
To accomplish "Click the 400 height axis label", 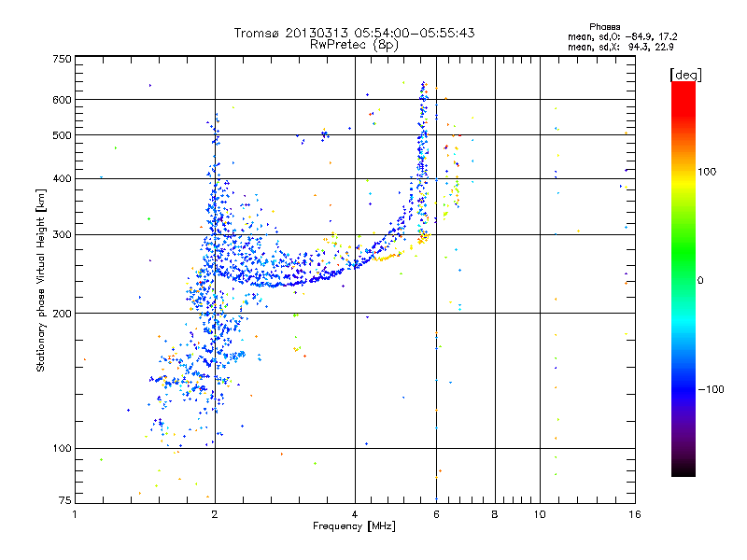I will click(x=62, y=179).
